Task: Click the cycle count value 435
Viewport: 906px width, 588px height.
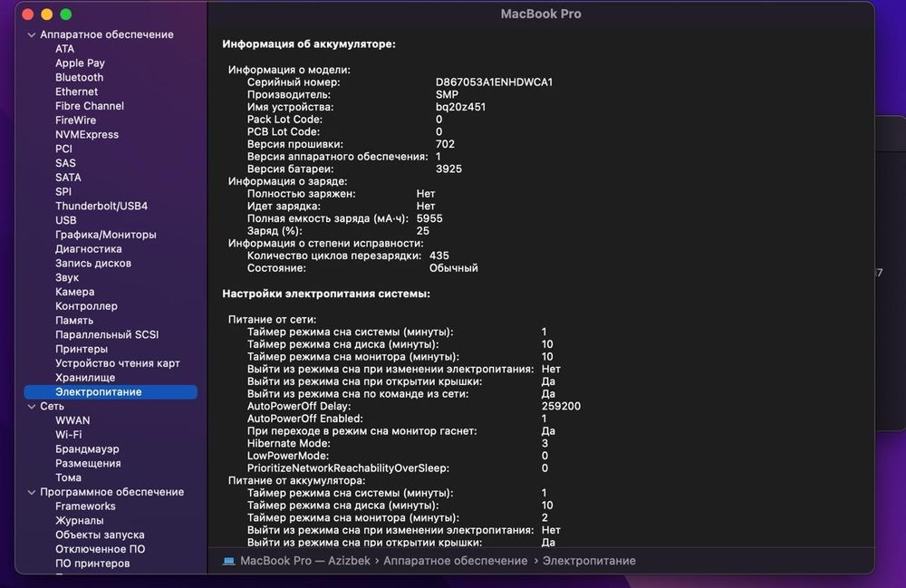Action: click(x=439, y=255)
